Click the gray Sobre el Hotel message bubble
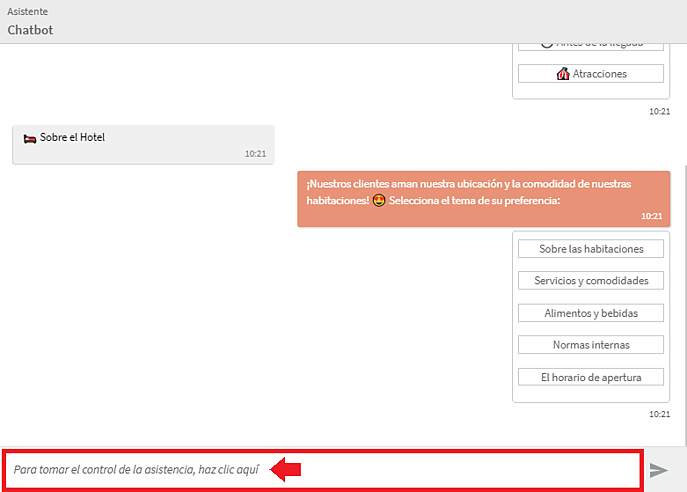 (x=143, y=145)
